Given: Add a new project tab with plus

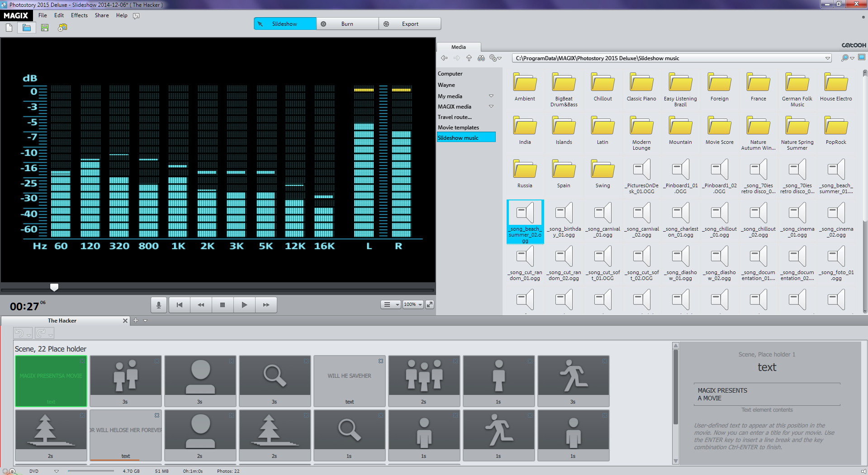Looking at the screenshot, I should coord(135,320).
